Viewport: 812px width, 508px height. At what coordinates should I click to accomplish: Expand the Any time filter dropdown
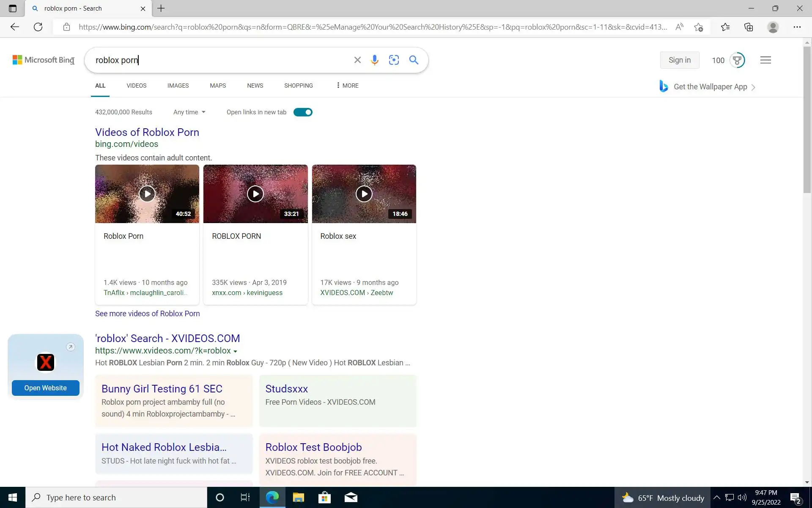(x=189, y=112)
